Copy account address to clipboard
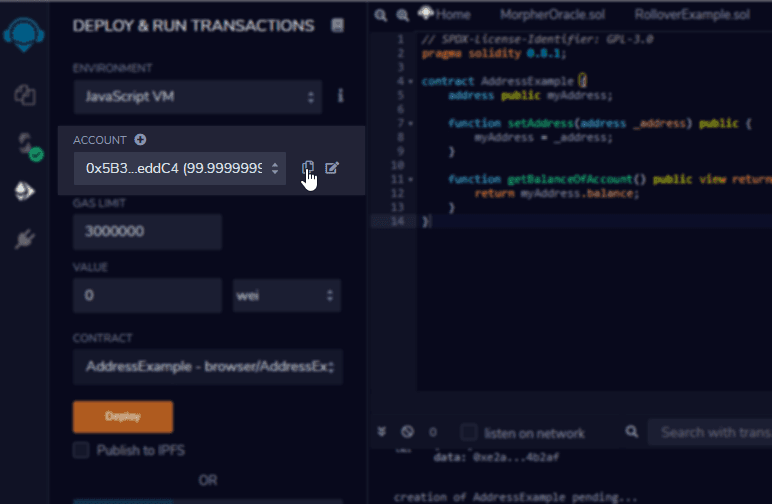This screenshot has width=772, height=504. [x=308, y=168]
